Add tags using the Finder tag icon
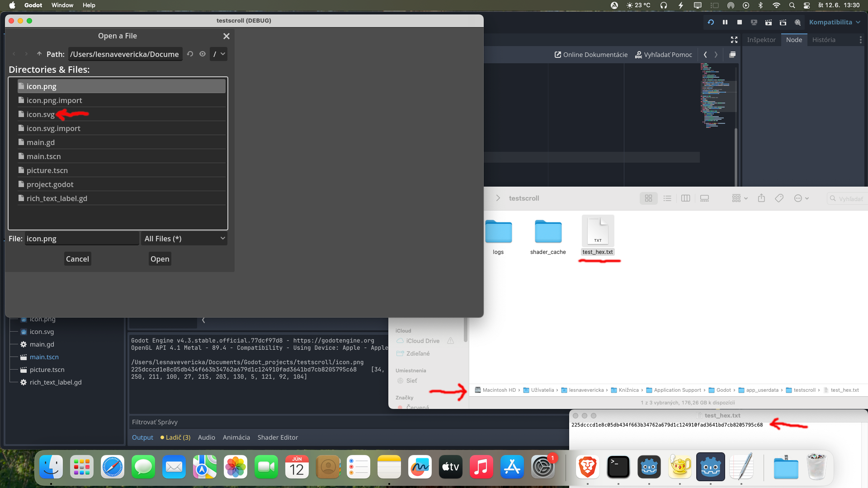 coord(779,198)
